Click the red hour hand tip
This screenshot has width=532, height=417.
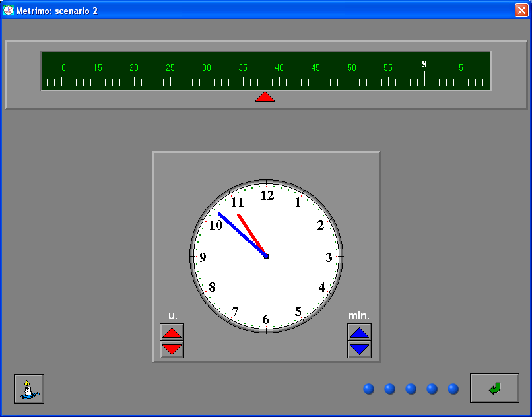pos(239,216)
